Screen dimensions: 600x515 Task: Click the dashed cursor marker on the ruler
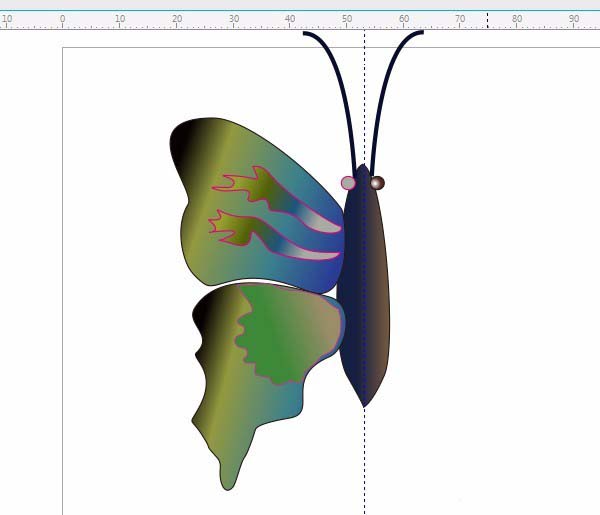pyautogui.click(x=488, y=20)
